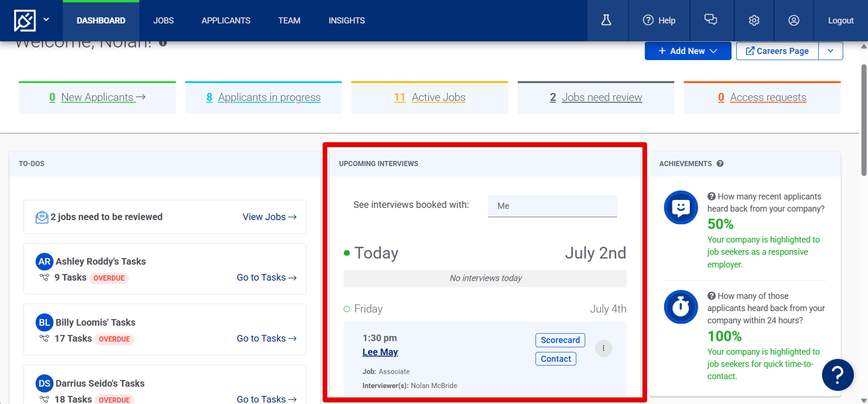
Task: Open the settings gear icon
Action: tap(753, 20)
